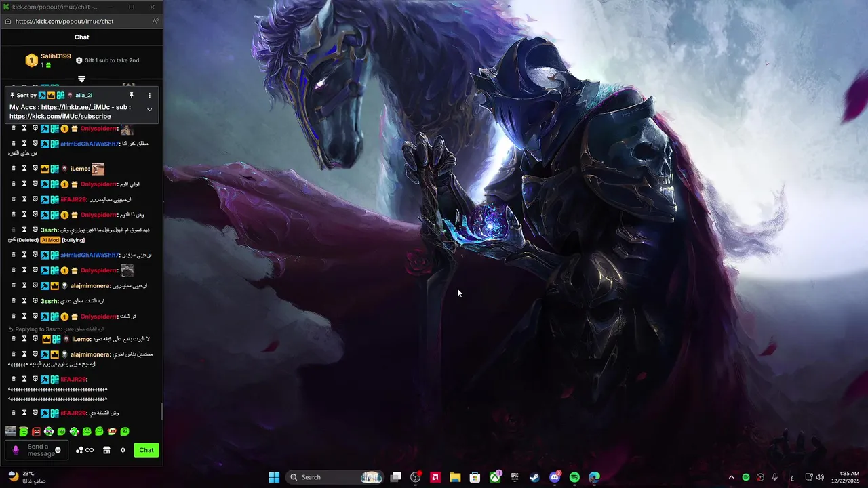Open chat settings gear

[123, 450]
